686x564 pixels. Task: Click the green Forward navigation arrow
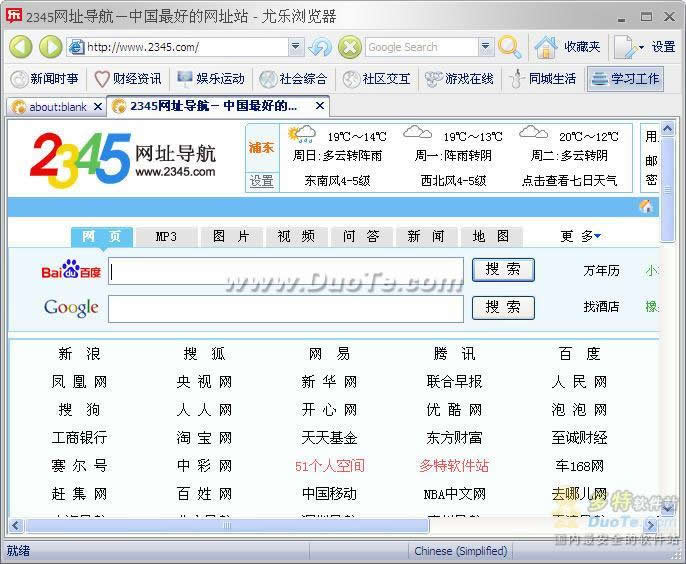(x=50, y=46)
